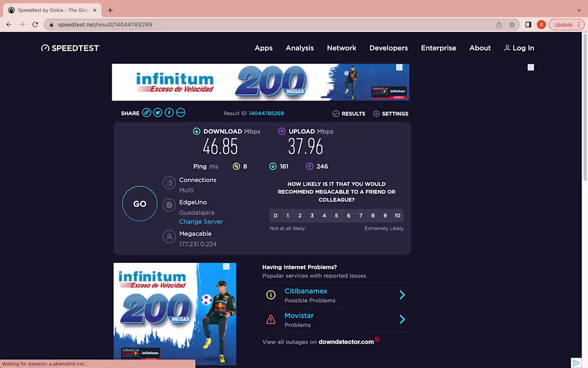The image size is (588, 368).
Task: Click the Results checkmark icon
Action: (x=336, y=114)
